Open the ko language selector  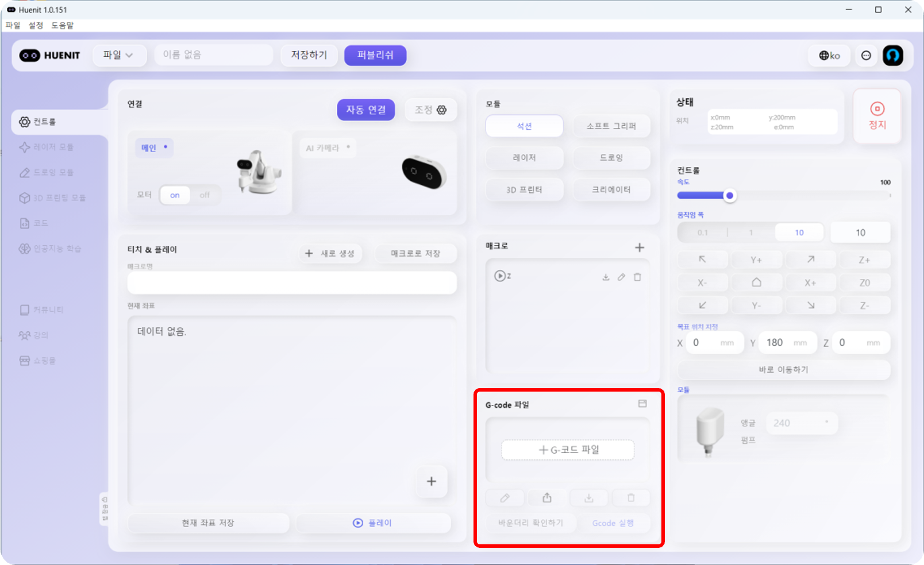pyautogui.click(x=829, y=56)
